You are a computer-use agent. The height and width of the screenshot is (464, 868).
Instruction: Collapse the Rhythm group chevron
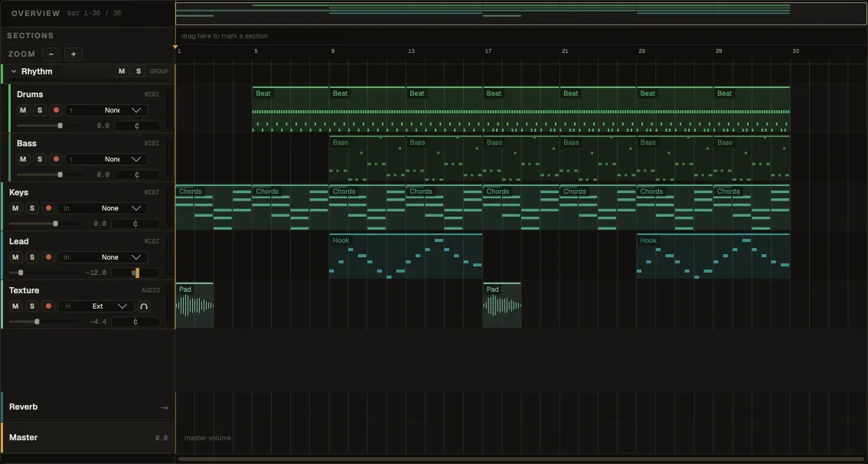coord(14,71)
